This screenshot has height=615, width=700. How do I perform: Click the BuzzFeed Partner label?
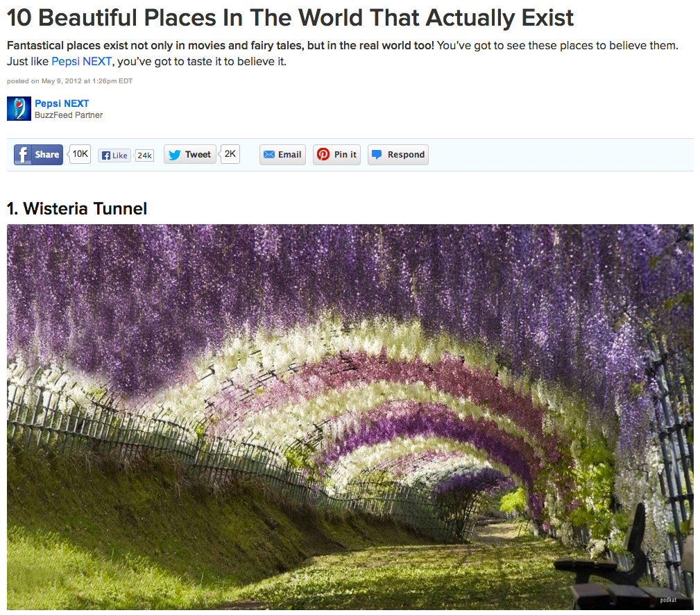[69, 115]
